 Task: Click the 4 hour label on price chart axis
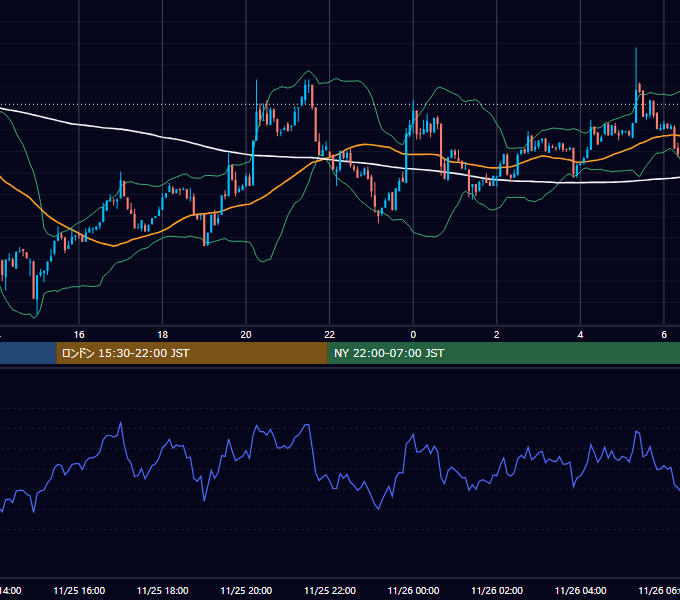pos(580,335)
